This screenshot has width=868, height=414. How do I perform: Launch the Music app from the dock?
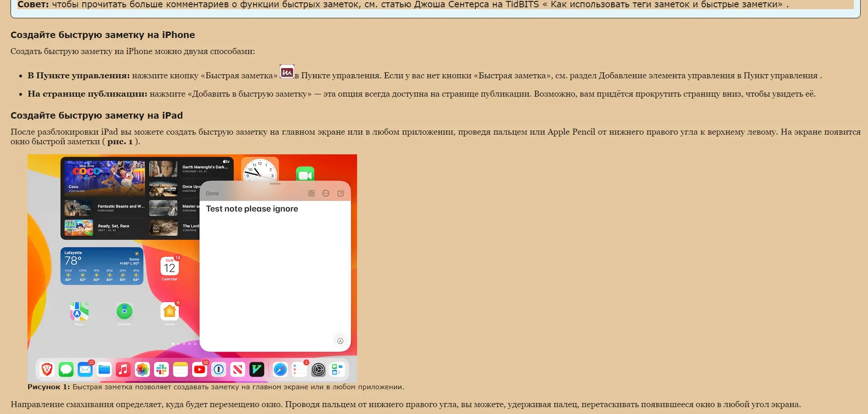[123, 369]
